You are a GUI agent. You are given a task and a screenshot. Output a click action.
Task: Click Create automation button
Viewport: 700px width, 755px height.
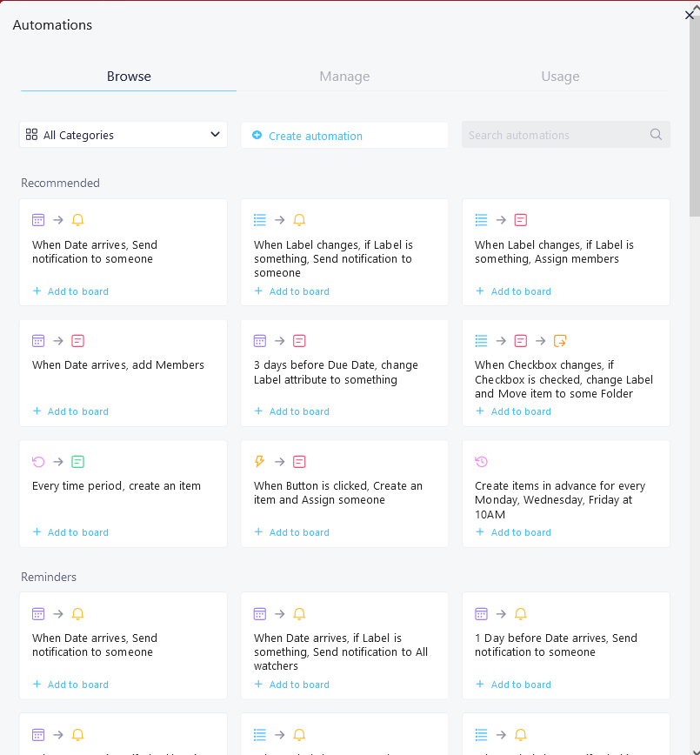pos(315,136)
